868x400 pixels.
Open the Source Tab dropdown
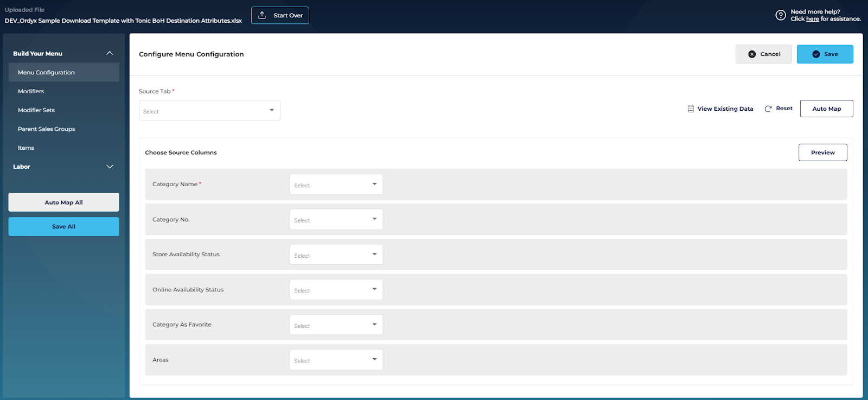[209, 111]
